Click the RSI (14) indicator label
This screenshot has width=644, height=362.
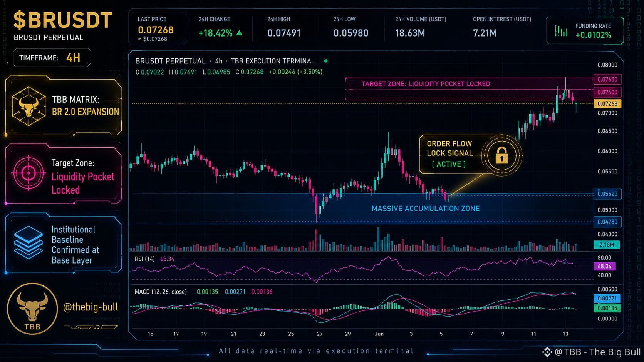pos(145,259)
